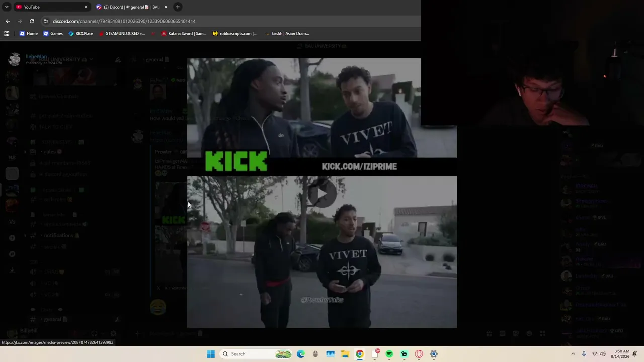Open the RBX.Place bookmark
The width and height of the screenshot is (644, 362).
(80, 33)
